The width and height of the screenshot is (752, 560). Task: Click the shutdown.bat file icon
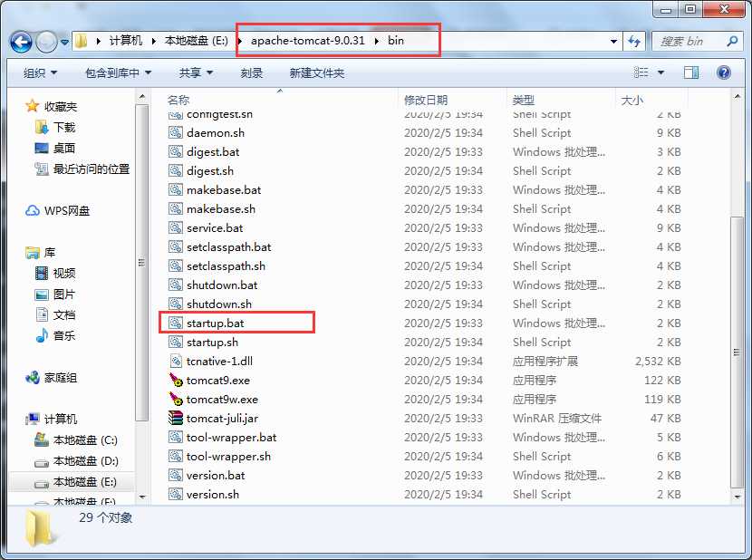click(176, 285)
